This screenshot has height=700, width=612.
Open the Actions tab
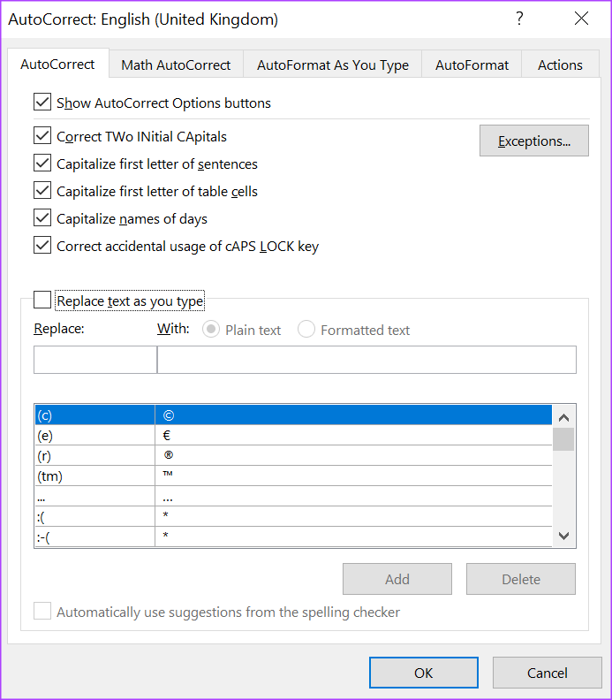pyautogui.click(x=560, y=65)
